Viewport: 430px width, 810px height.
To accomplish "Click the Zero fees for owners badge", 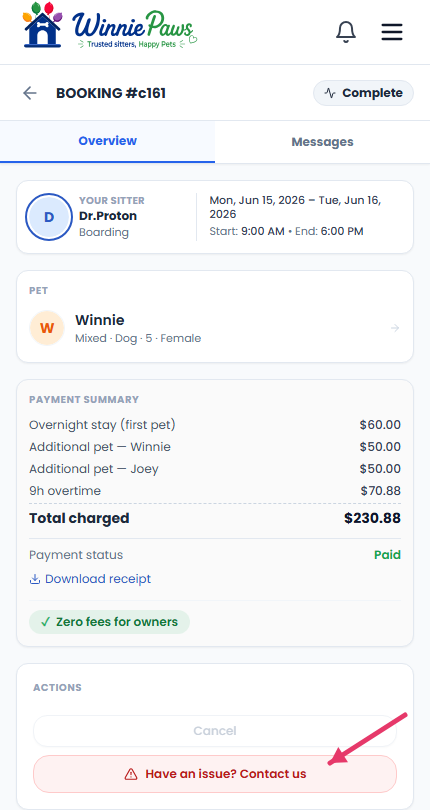I will [x=110, y=622].
